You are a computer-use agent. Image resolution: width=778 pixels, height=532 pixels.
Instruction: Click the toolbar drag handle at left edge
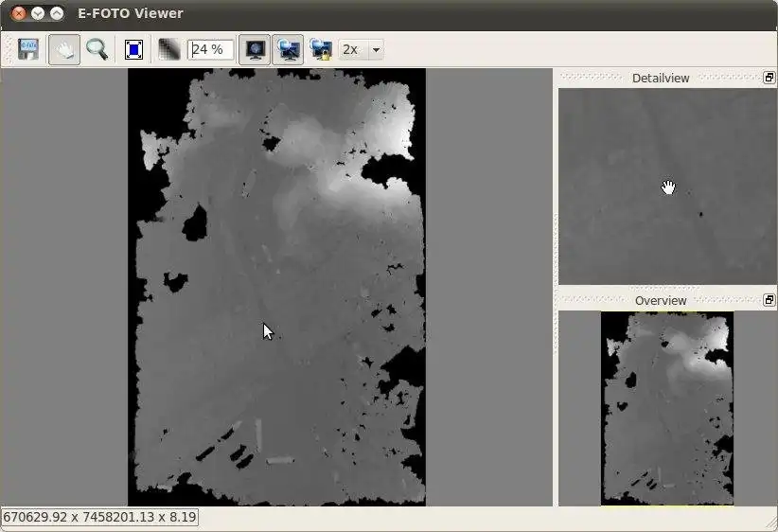pyautogui.click(x=7, y=49)
